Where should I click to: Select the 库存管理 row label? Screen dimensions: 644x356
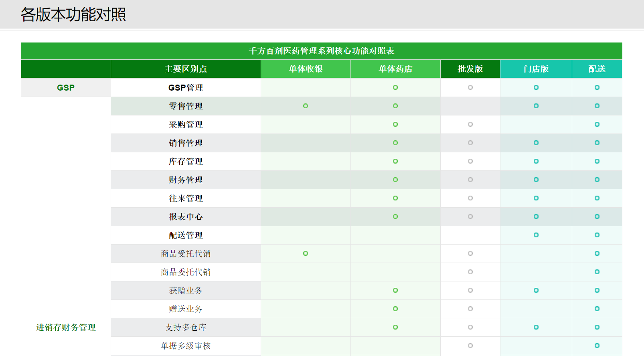(x=186, y=162)
